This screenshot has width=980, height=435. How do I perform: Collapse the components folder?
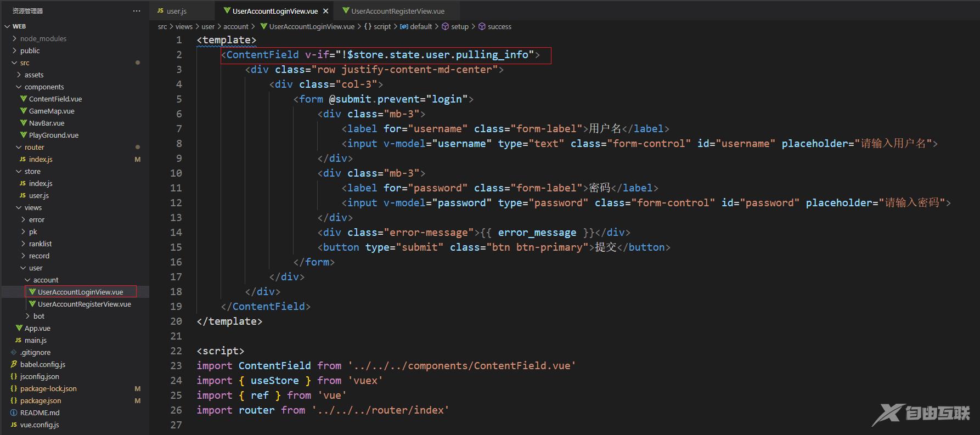[44, 87]
